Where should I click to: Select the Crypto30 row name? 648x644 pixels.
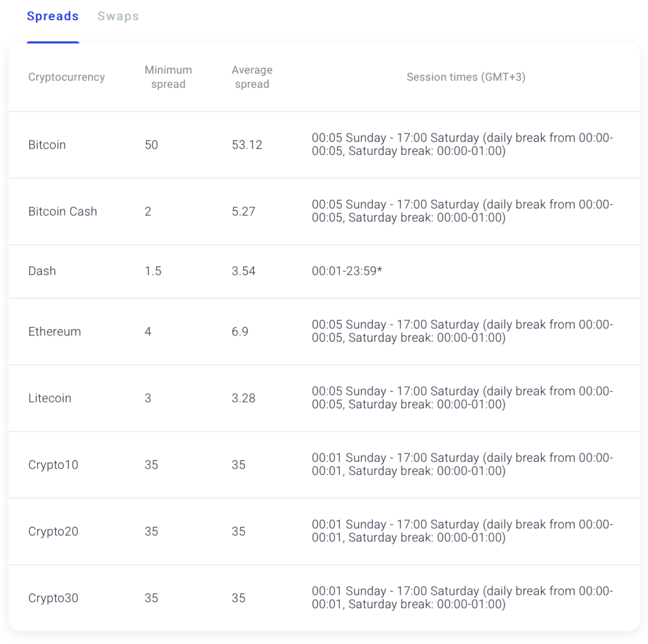point(53,598)
